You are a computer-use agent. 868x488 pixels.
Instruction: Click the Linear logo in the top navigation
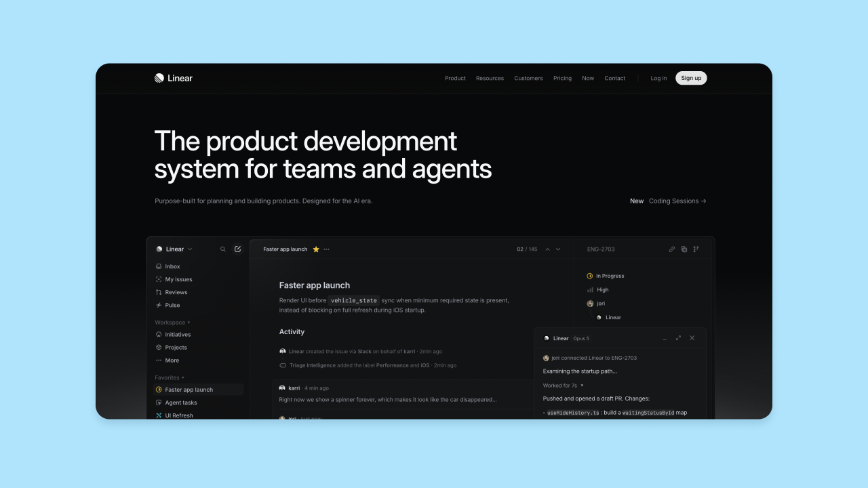[173, 78]
